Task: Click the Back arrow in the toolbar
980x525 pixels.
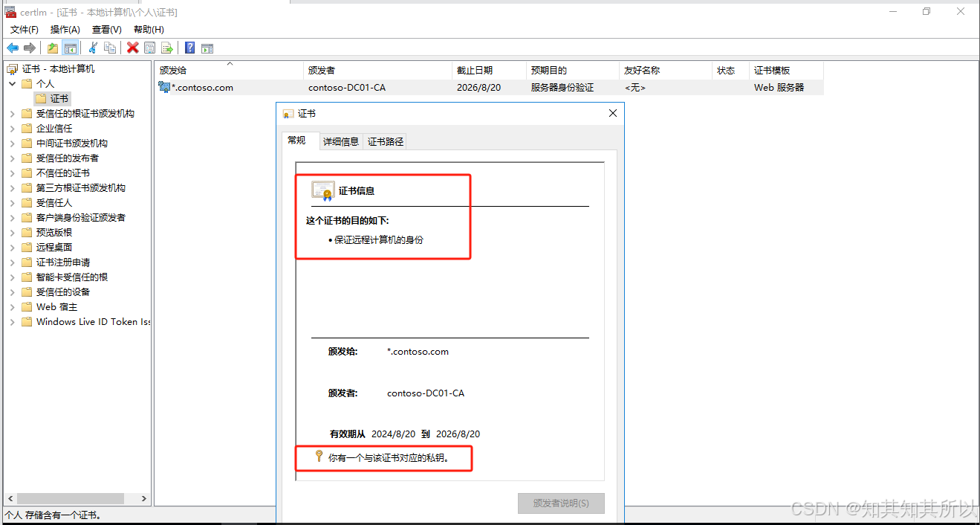Action: (x=13, y=48)
